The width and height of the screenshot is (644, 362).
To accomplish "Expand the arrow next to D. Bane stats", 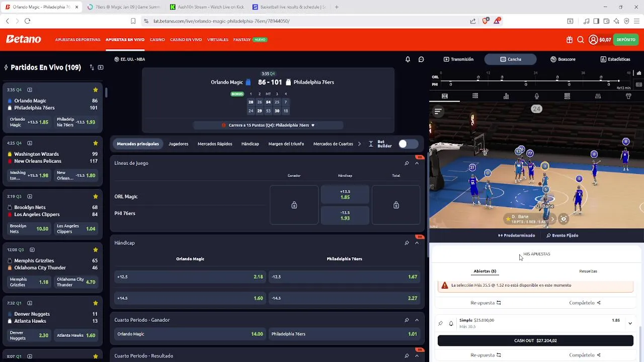I will click(552, 219).
